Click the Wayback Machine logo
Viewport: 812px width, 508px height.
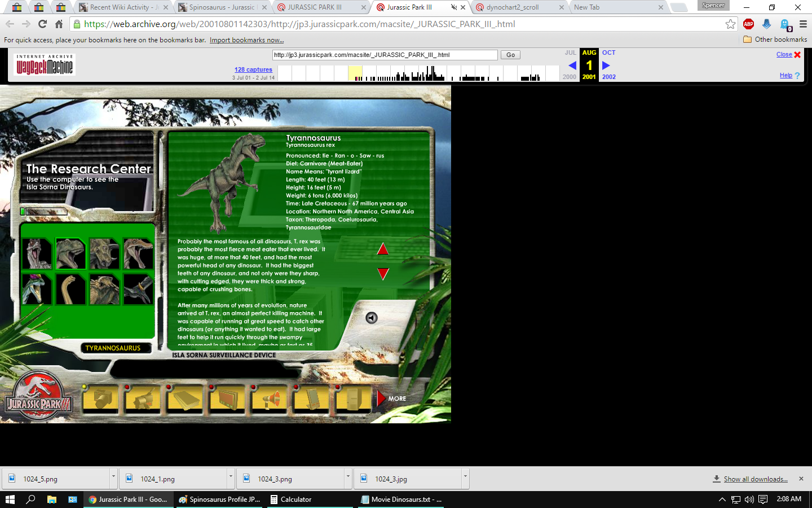click(45, 65)
